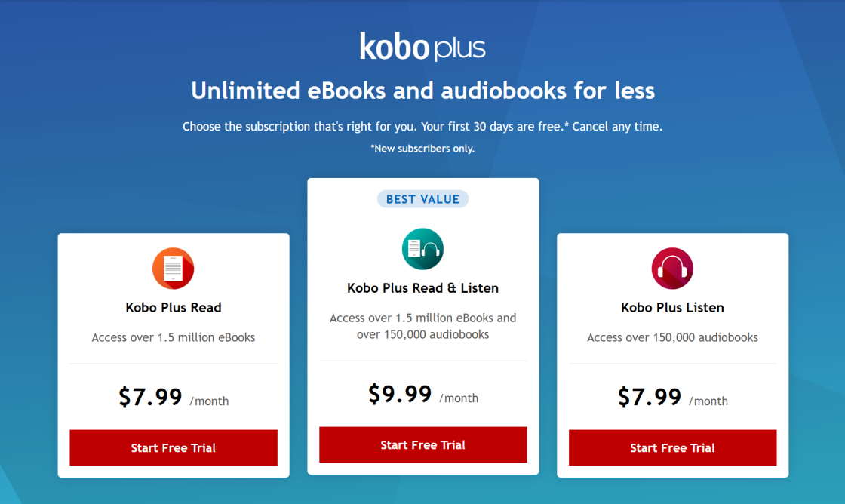Viewport: 845px width, 504px height.
Task: Click the orange eBook icon for Kobo Plus Read
Action: pos(174,269)
